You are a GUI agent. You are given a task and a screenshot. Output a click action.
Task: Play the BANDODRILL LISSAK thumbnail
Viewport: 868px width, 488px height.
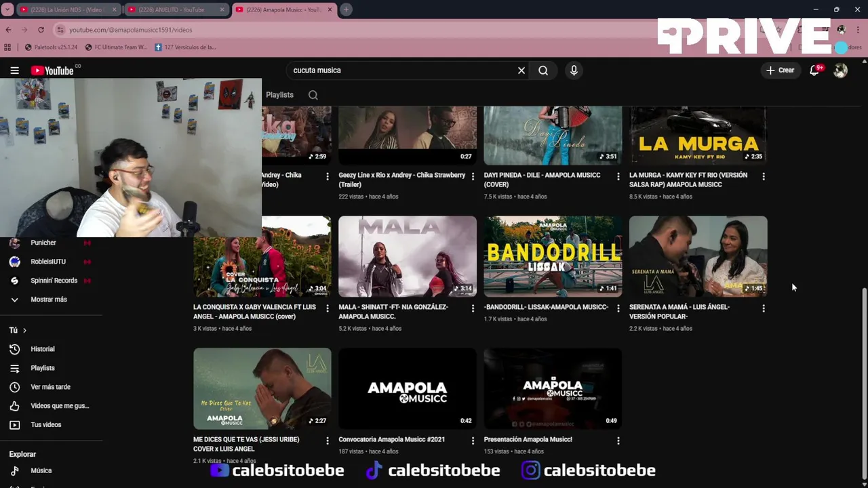[x=553, y=257]
